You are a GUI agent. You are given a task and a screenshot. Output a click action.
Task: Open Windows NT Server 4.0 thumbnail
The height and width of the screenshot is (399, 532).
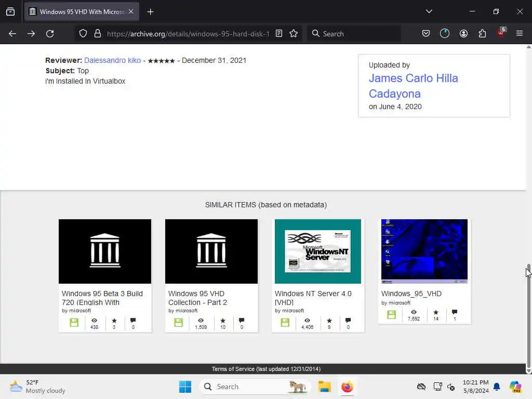[318, 251]
